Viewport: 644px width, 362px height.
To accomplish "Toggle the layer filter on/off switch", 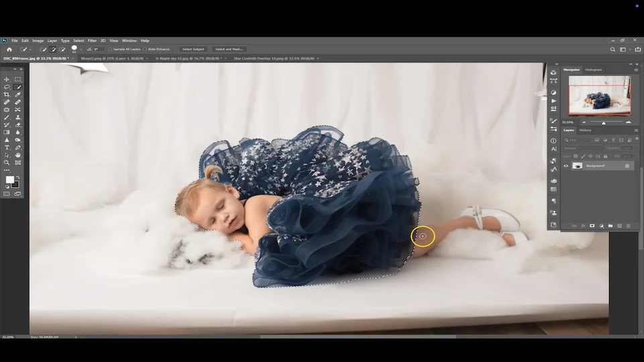I will coord(637,139).
